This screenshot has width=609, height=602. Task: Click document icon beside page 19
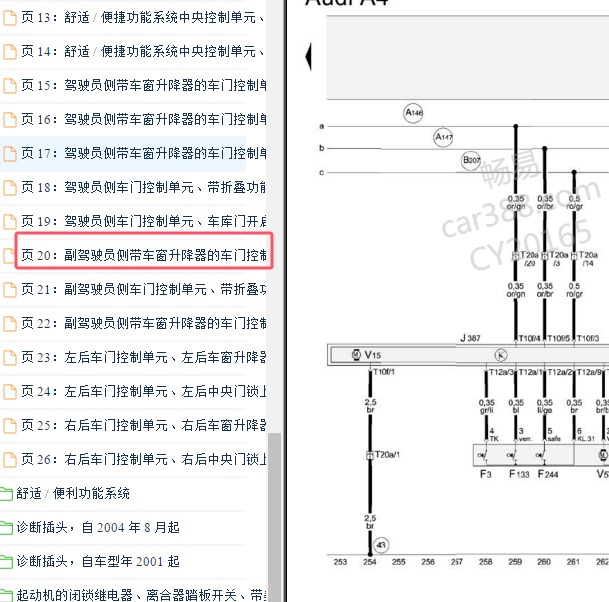[10, 222]
